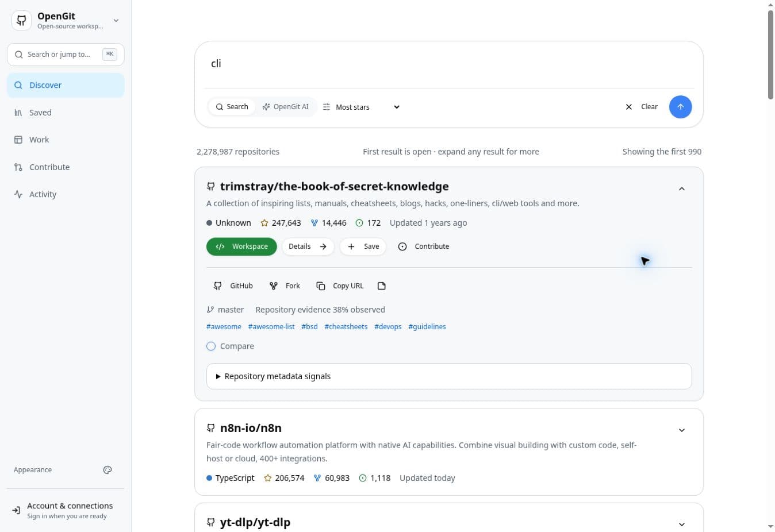Click the master branch indicator

tap(225, 310)
